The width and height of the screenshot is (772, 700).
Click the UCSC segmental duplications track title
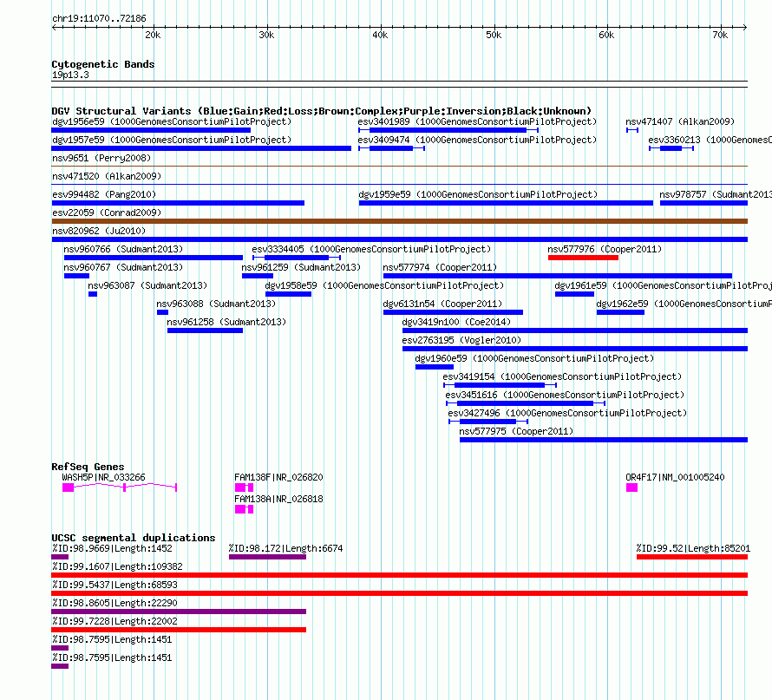coord(134,538)
